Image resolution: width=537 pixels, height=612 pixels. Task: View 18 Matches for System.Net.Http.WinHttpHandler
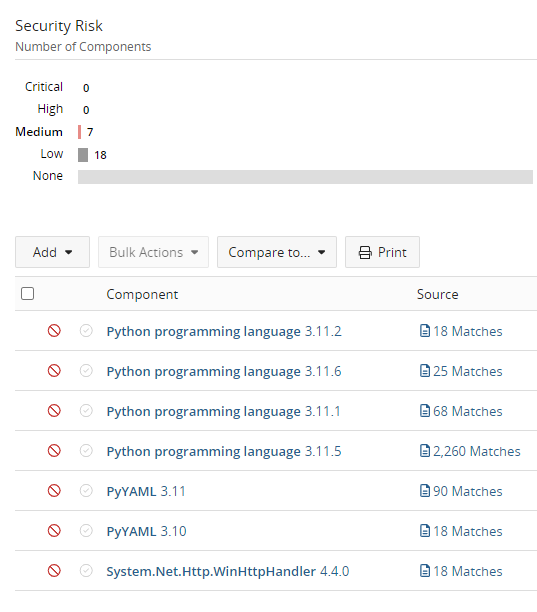click(x=468, y=571)
